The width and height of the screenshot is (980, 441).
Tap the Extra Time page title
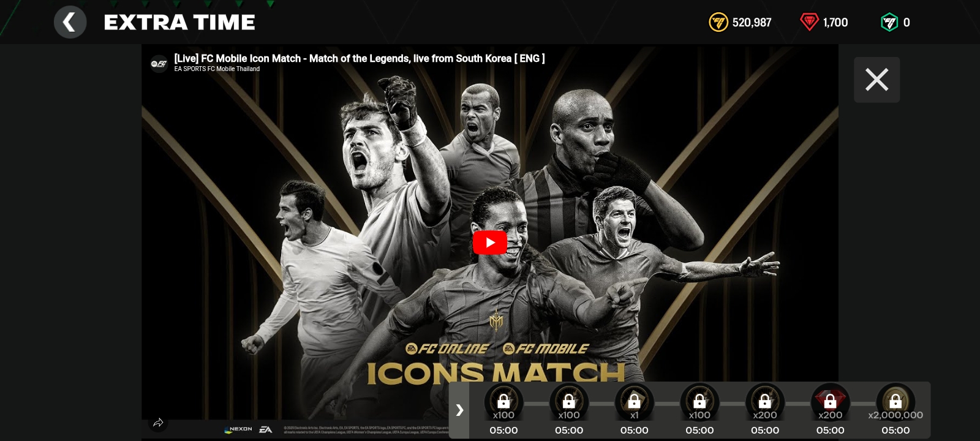[x=179, y=23]
